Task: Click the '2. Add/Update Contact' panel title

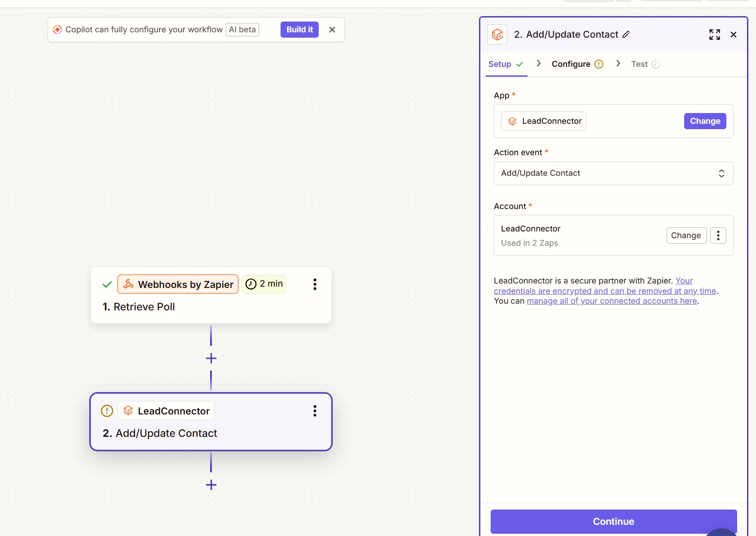Action: point(566,35)
